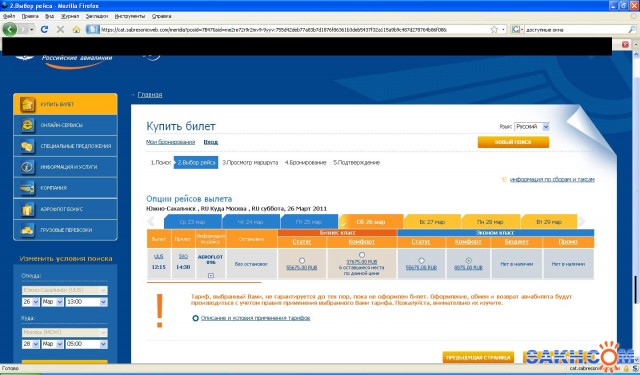This screenshot has height=375, width=640.
Task: Click the search magnifier icon in search box
Action: (632, 29)
